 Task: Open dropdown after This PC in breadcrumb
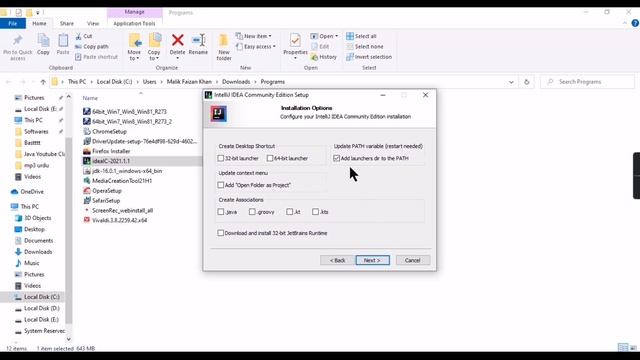(92, 82)
